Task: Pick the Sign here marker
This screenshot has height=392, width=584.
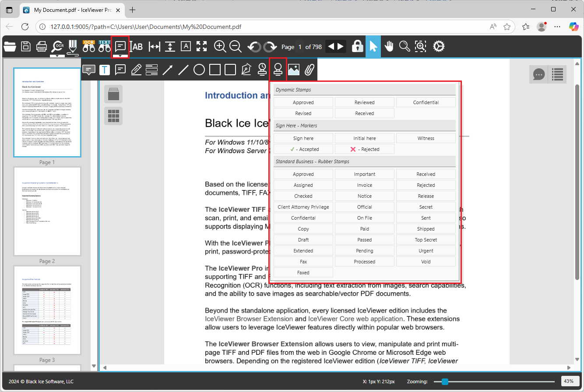Action: click(303, 138)
